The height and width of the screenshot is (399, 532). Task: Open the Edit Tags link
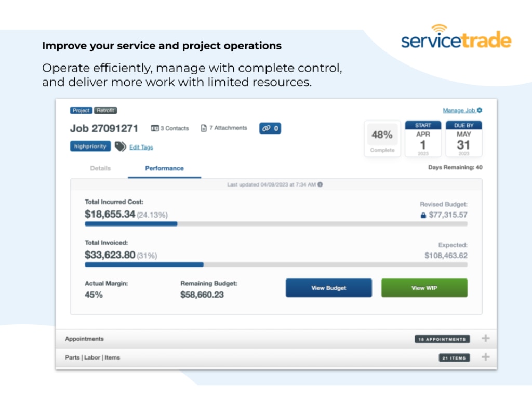(141, 148)
